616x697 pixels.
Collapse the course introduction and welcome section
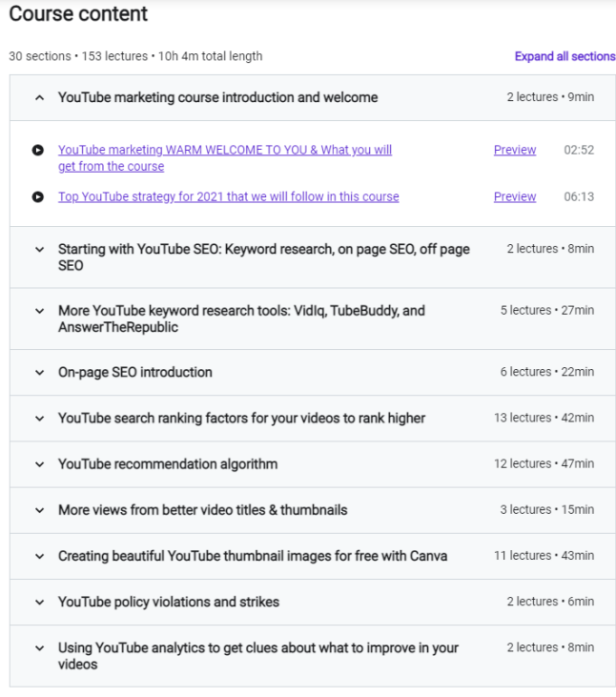[x=39, y=97]
